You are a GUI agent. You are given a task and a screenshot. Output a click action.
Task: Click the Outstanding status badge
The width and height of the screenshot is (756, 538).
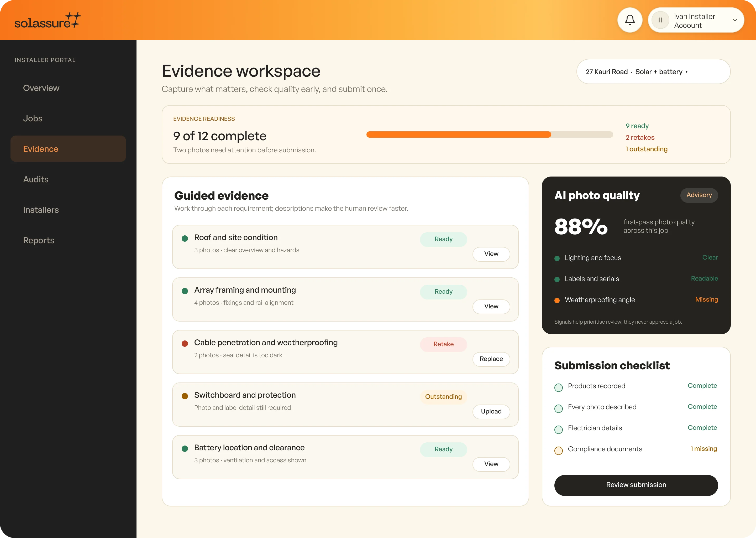pyautogui.click(x=443, y=397)
